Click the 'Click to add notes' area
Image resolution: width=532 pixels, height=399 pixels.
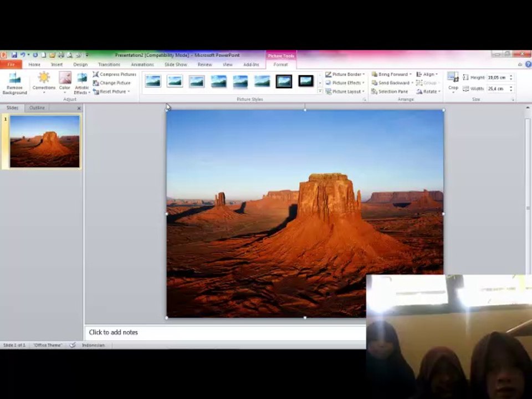226,332
